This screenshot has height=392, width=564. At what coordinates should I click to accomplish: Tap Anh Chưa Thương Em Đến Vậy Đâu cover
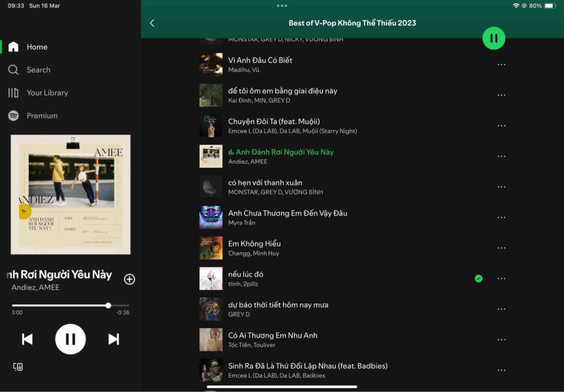click(211, 218)
